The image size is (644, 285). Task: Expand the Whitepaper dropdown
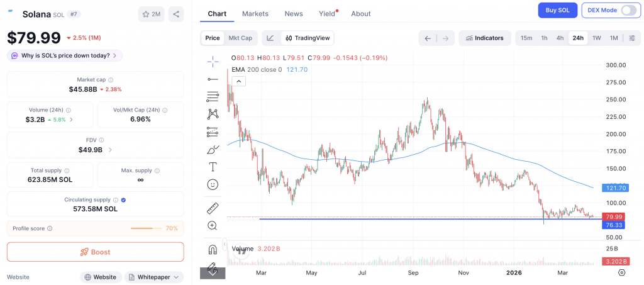[154, 277]
